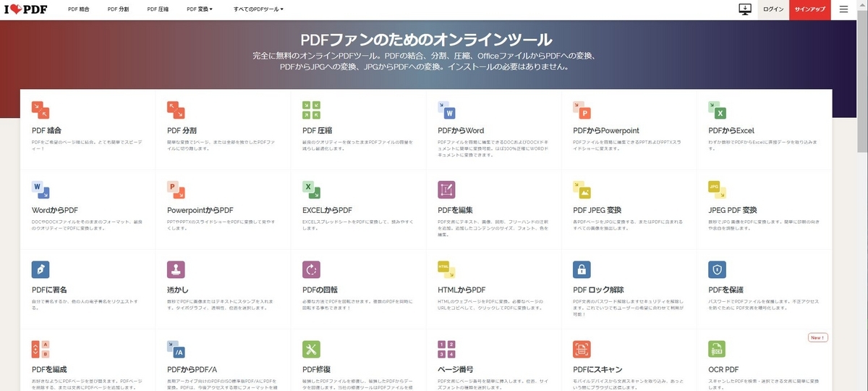Viewport: 868px width, 391px height.
Task: Click the desktop app download icon
Action: (x=745, y=9)
